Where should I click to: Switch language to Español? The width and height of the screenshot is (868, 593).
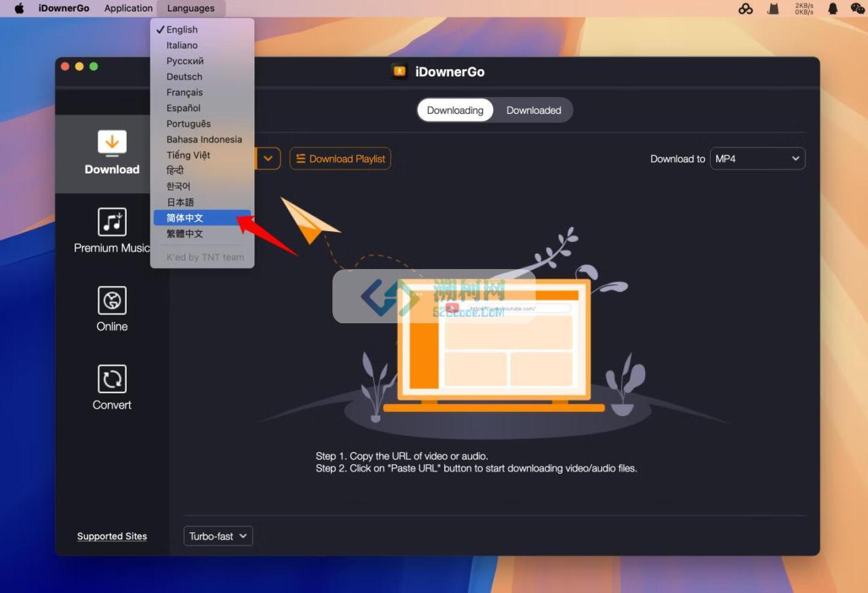pos(202,108)
